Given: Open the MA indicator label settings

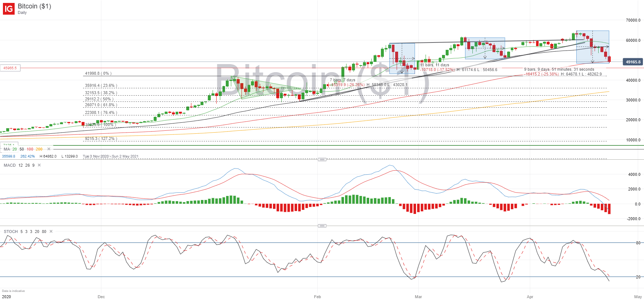Looking at the screenshot, I should [x=7, y=149].
